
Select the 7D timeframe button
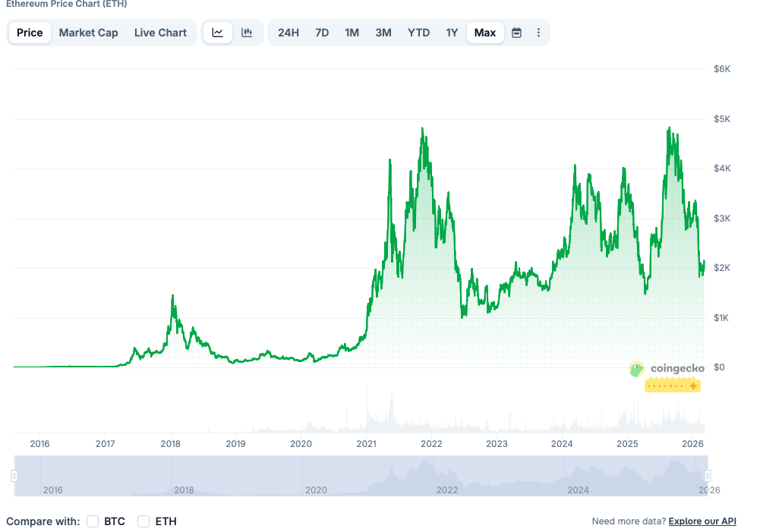(x=321, y=32)
